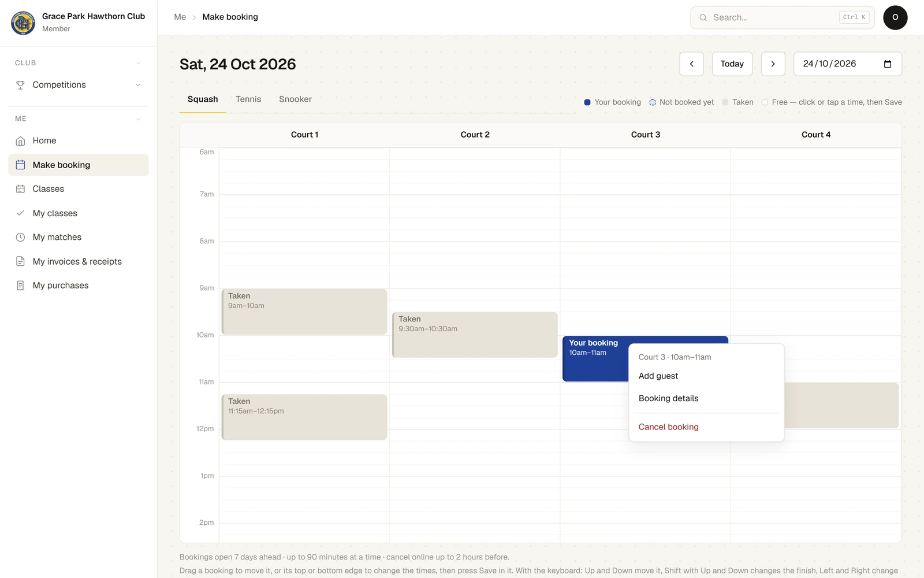
Task: Click the magnifier icon in the search box
Action: point(703,18)
